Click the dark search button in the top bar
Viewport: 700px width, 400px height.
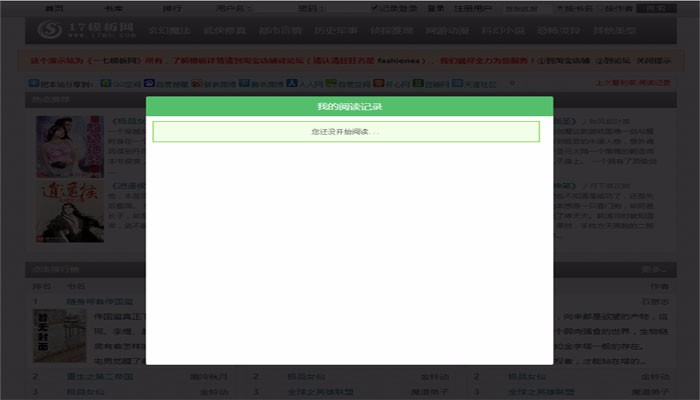click(656, 8)
